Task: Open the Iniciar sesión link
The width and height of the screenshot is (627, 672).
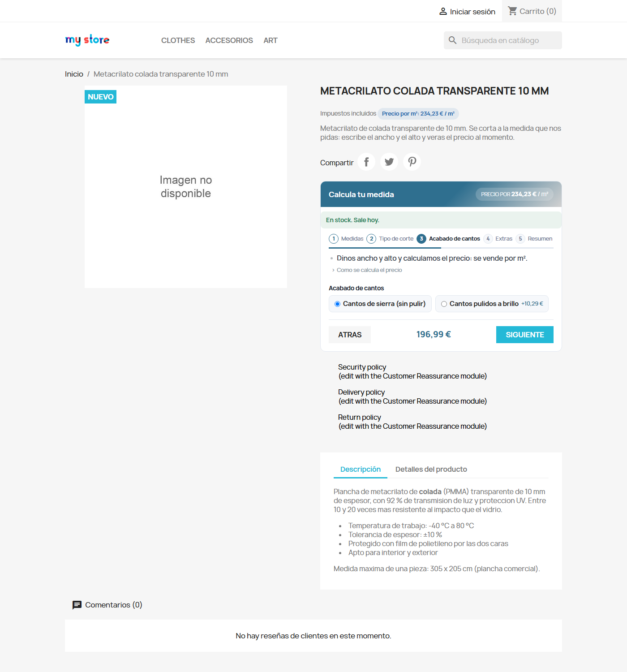Action: tap(467, 11)
